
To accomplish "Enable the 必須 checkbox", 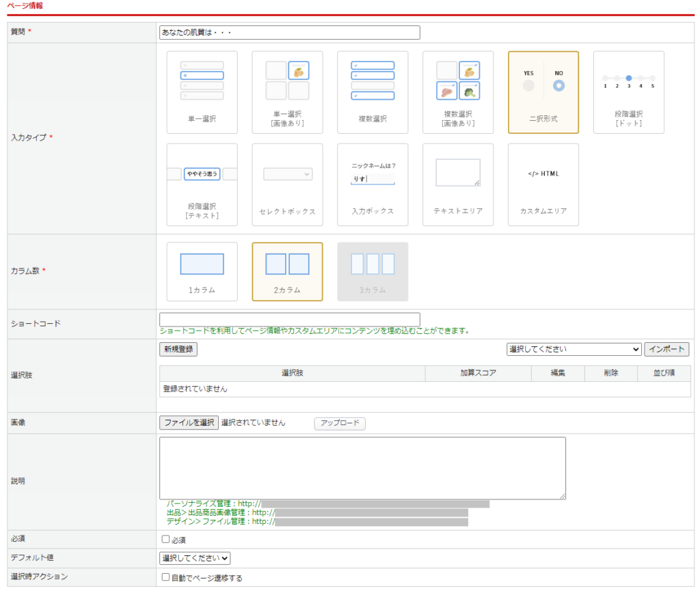I will pos(165,540).
